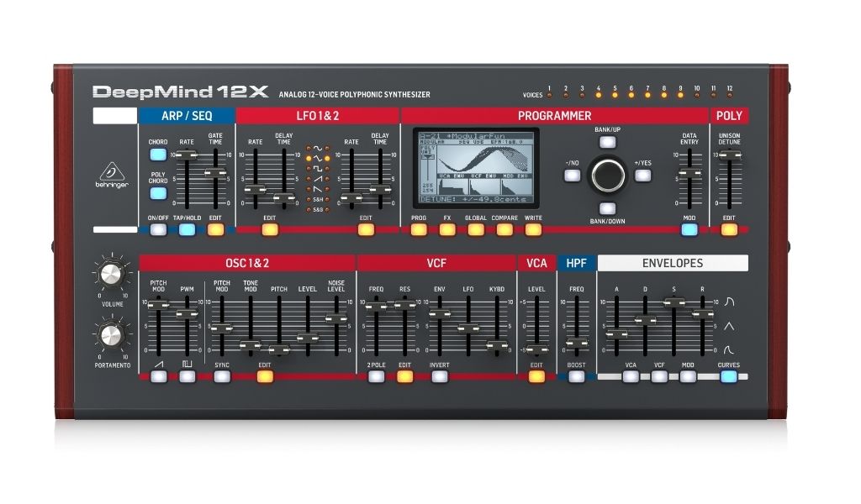This screenshot has width=861, height=504.
Task: Click the envelope Release (R) slider
Action: point(702,326)
